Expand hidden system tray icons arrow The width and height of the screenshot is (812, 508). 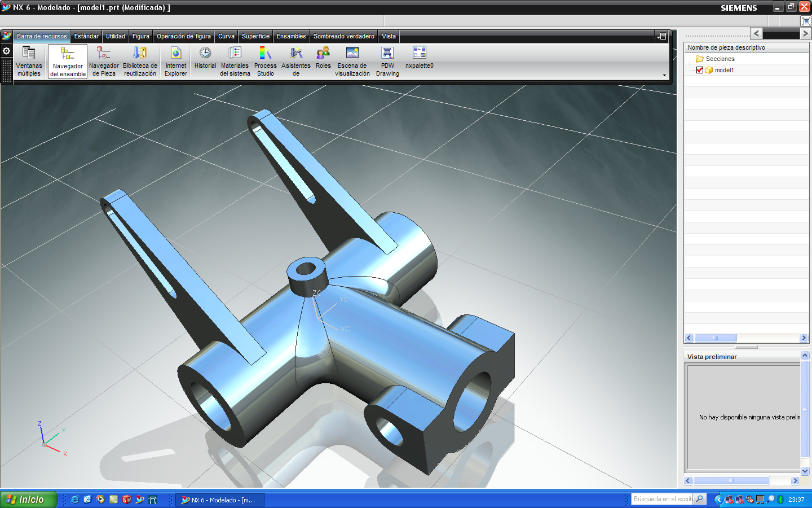point(718,500)
